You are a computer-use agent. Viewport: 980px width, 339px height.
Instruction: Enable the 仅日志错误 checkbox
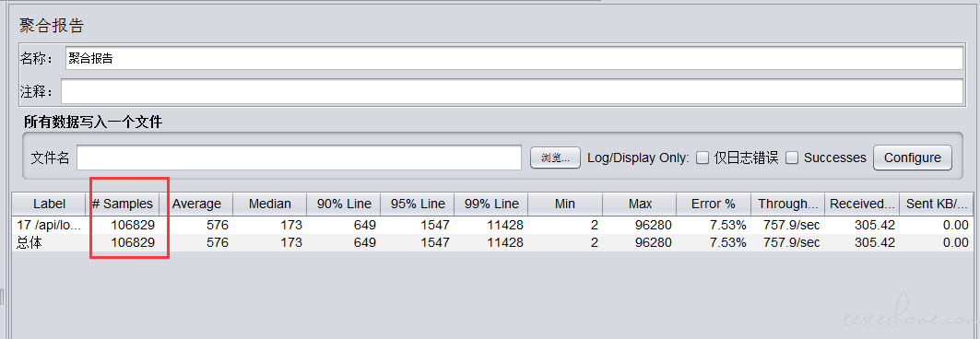pyautogui.click(x=703, y=158)
